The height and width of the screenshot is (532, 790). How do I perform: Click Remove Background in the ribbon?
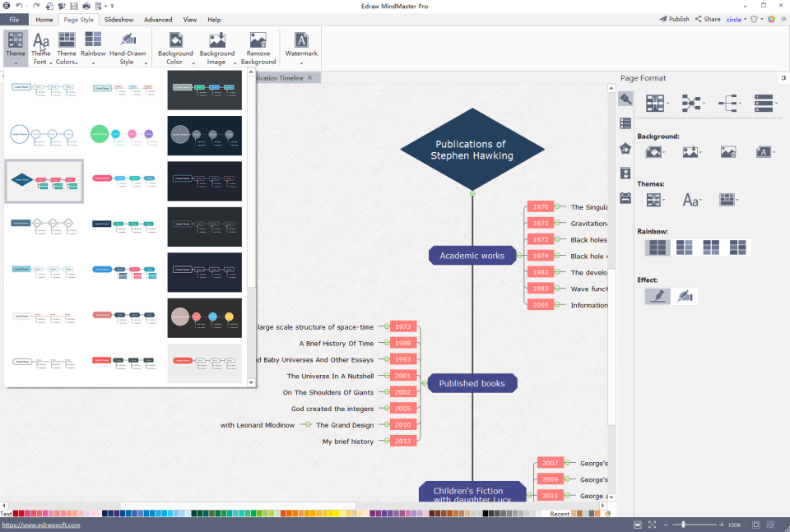tap(258, 48)
